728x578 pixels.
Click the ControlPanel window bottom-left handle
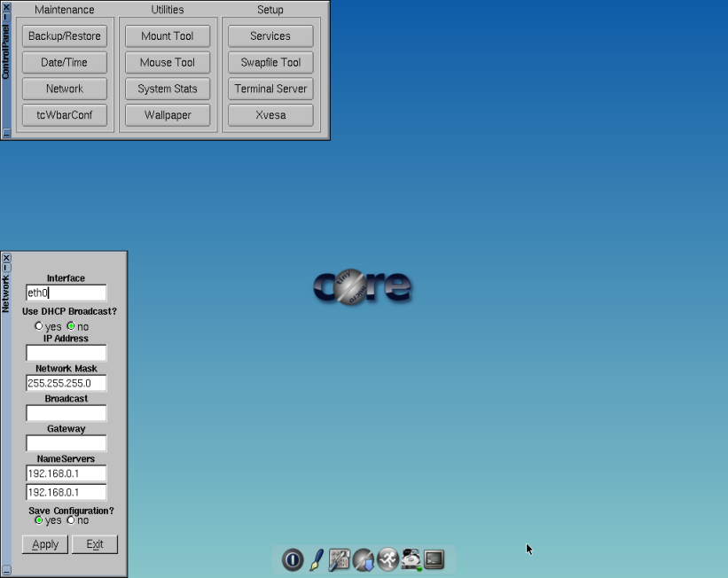pos(6,133)
